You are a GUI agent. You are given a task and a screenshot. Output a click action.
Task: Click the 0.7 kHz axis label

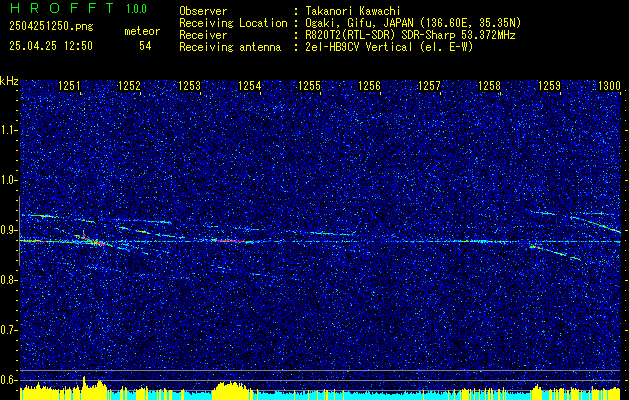pyautogui.click(x=9, y=330)
